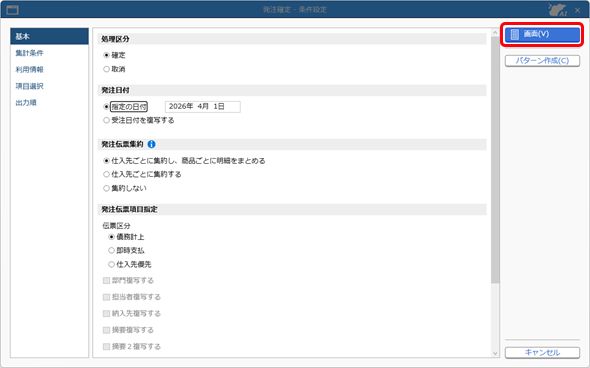Open the 利用情報 tab
This screenshot has height=368, width=590.
point(29,70)
